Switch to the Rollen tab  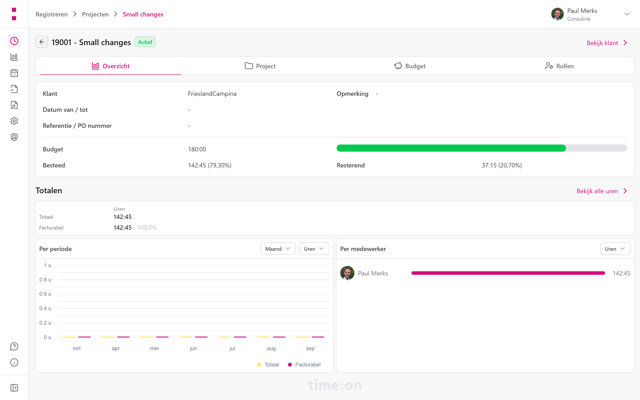[x=559, y=66]
